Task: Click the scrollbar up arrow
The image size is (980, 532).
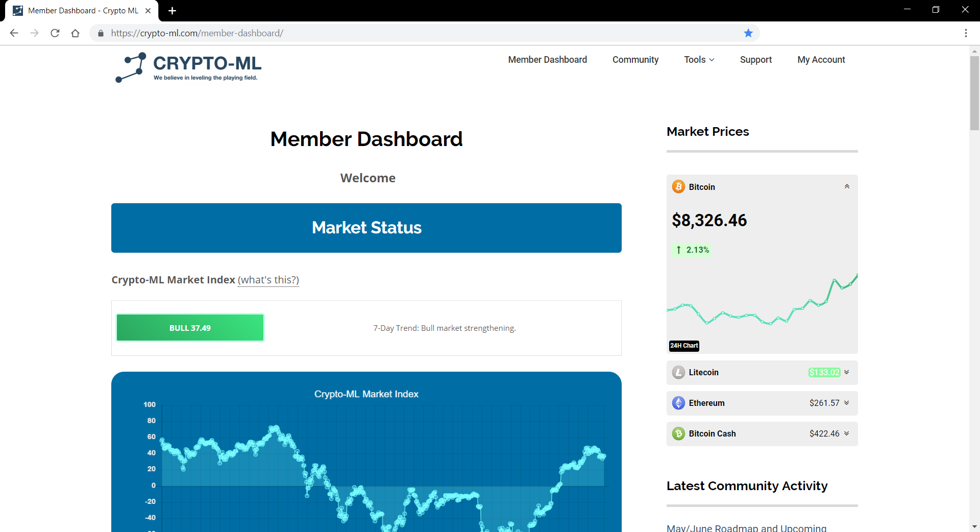Action: tap(974, 51)
